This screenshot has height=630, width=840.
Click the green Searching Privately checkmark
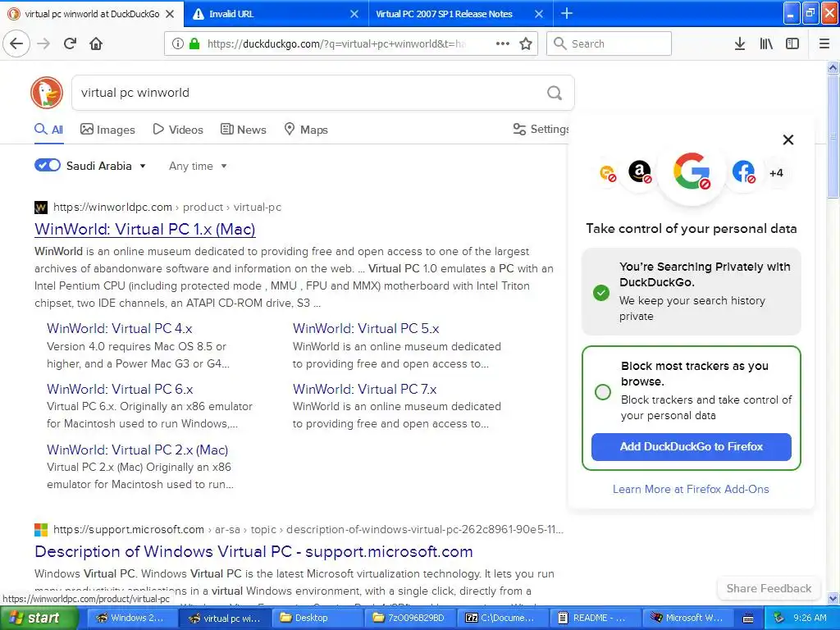(601, 293)
